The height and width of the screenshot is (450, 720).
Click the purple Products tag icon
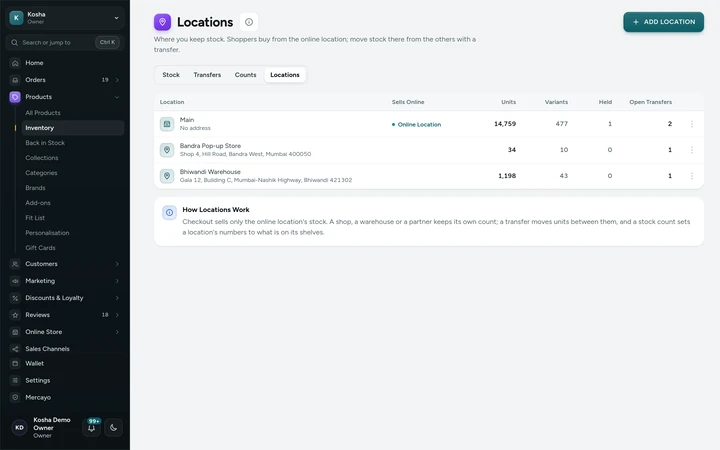click(15, 97)
